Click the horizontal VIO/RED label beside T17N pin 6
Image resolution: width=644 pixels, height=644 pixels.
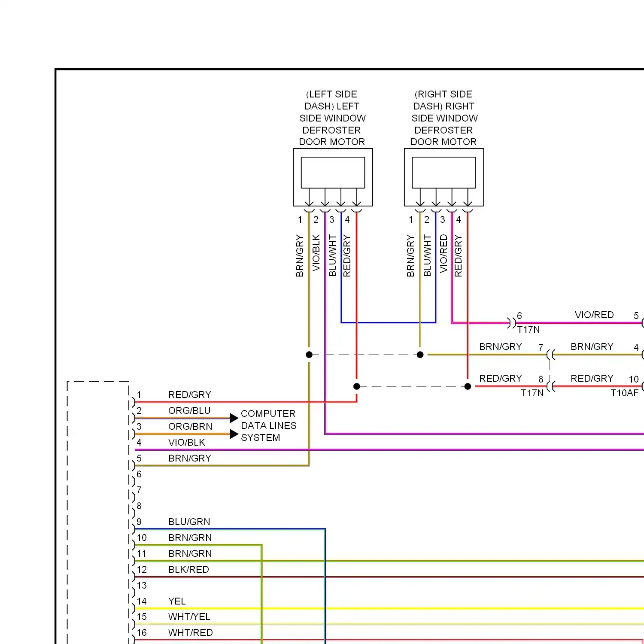coord(594,315)
